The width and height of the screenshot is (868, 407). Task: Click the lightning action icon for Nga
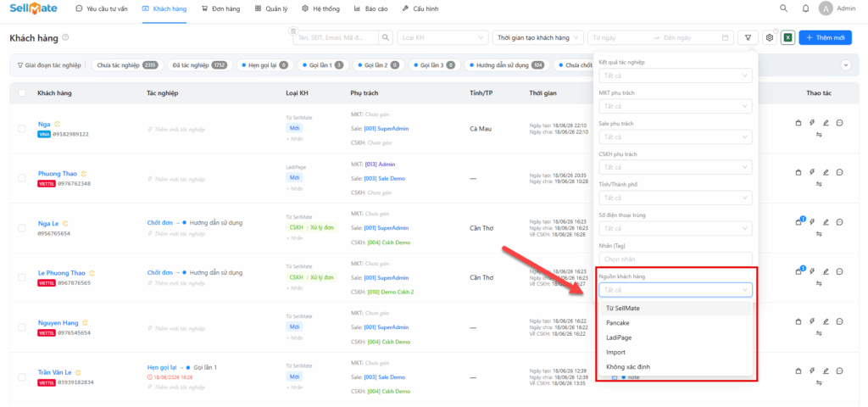coord(812,122)
